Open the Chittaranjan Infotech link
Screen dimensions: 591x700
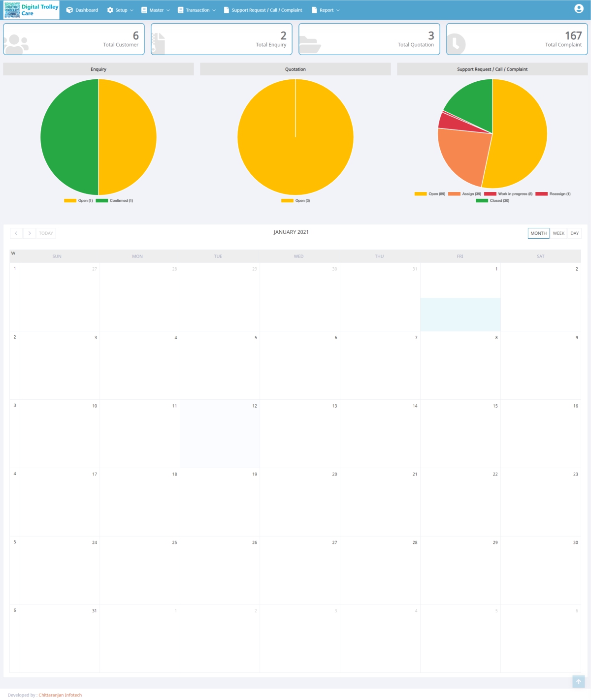point(60,695)
